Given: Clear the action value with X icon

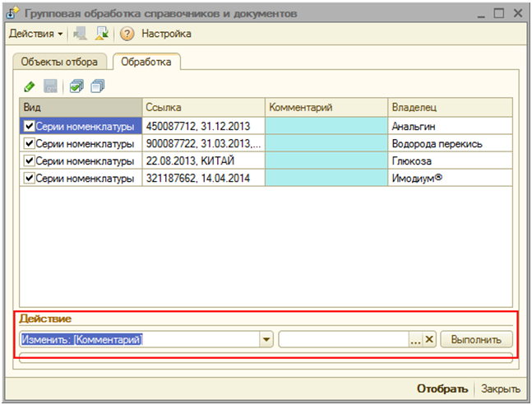Looking at the screenshot, I should (428, 339).
